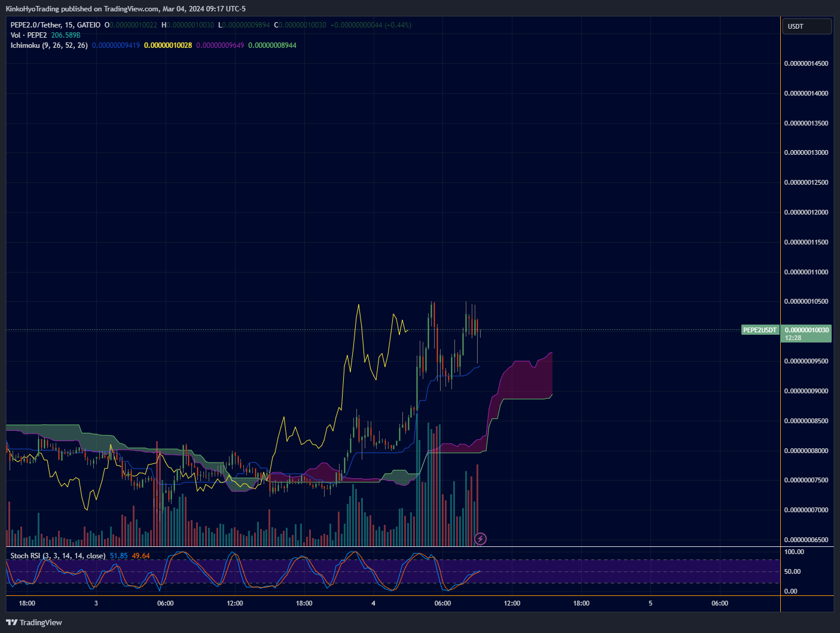
Task: Click the price axis label 0.00000008000
Action: (807, 451)
